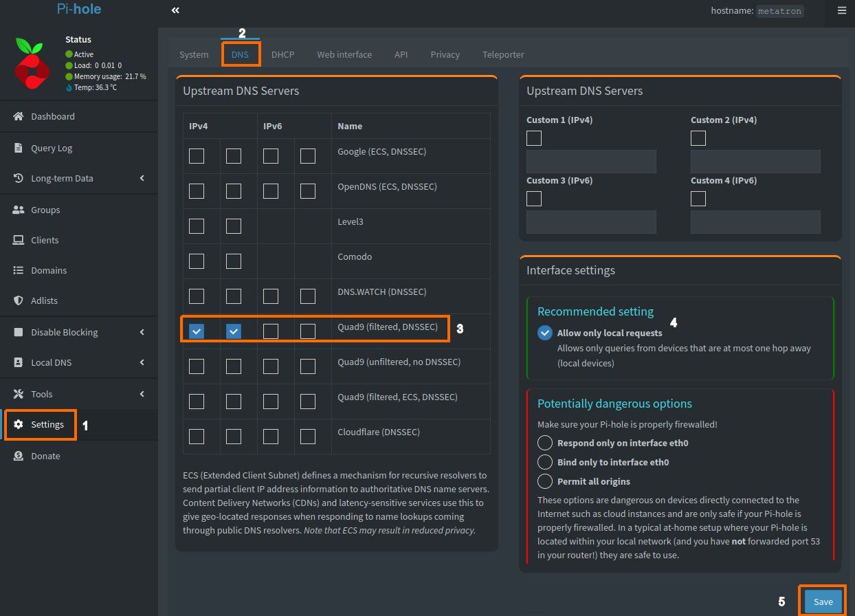
Task: Click the Domains list icon
Action: tap(19, 270)
